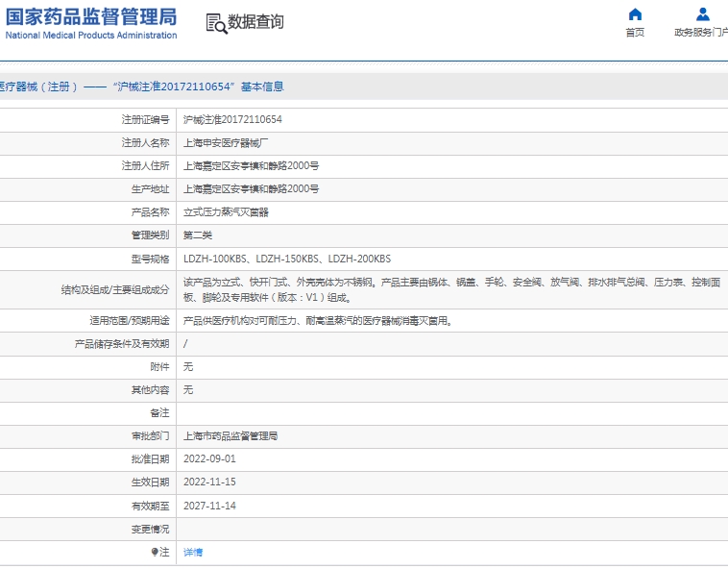Image resolution: width=728 pixels, height=569 pixels.
Task: Click the 结构及组成/主要组成成分 label
Action: tap(115, 290)
